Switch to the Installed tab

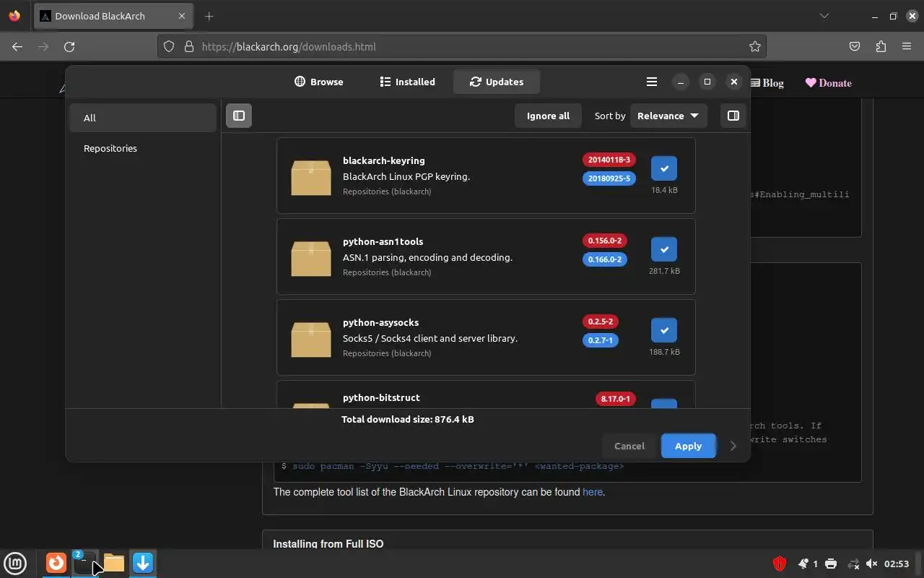408,82
